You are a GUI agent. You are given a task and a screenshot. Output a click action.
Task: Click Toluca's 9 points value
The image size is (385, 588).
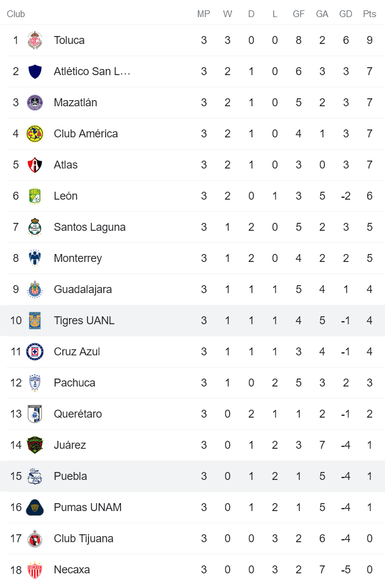[369, 40]
